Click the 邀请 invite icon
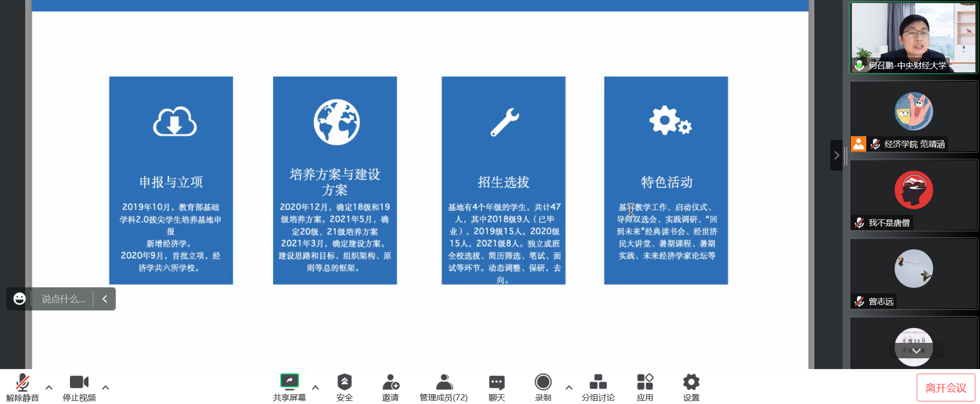The image size is (980, 404). (x=390, y=383)
